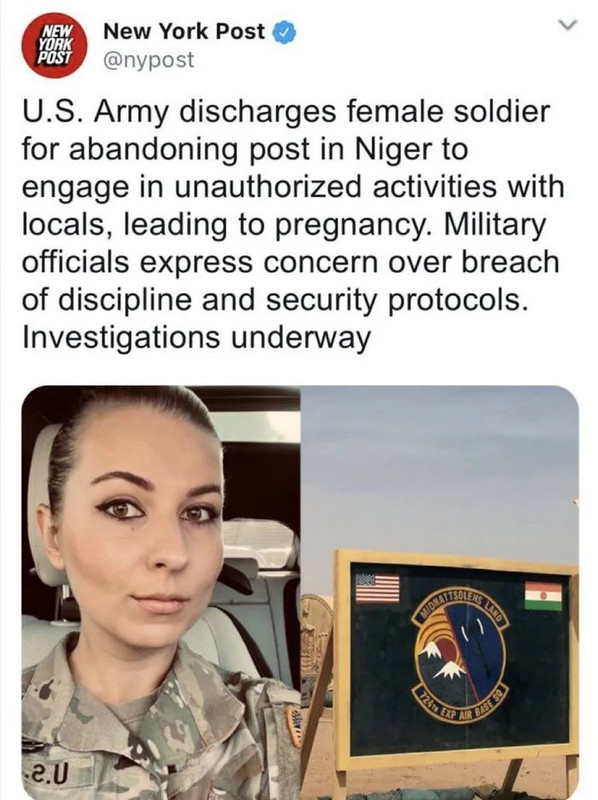This screenshot has height=800, width=598.
Task: Click the first tweet line "U.S. Army discharges"
Action: point(173,112)
